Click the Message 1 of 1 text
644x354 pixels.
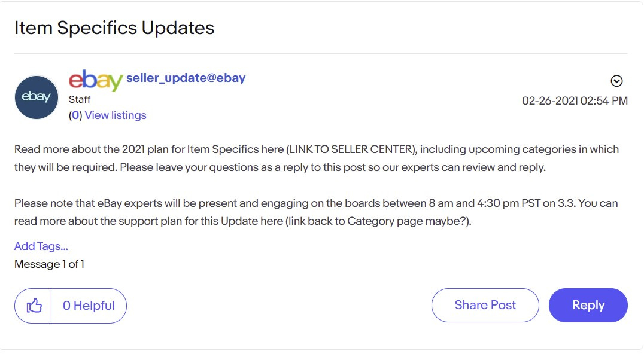pyautogui.click(x=49, y=264)
